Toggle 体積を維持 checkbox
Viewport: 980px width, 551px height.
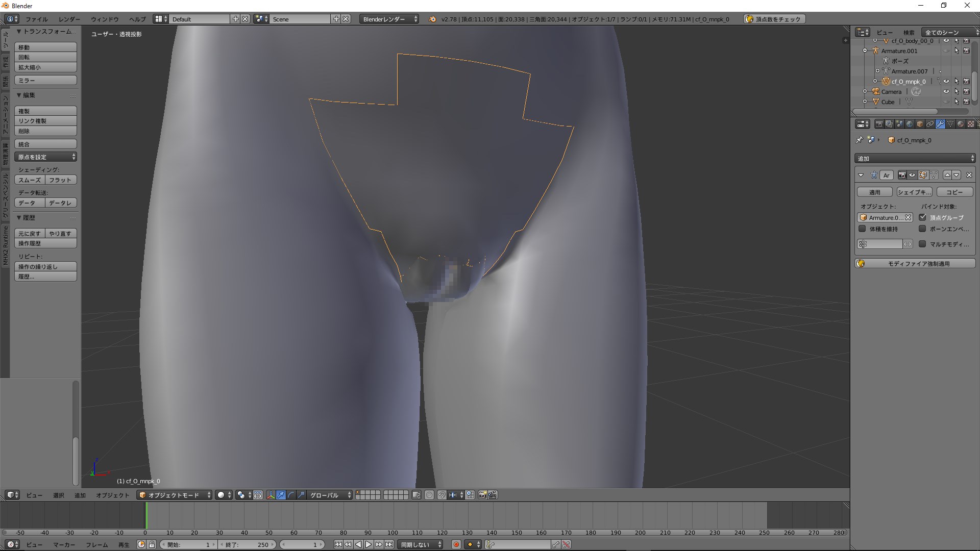863,229
